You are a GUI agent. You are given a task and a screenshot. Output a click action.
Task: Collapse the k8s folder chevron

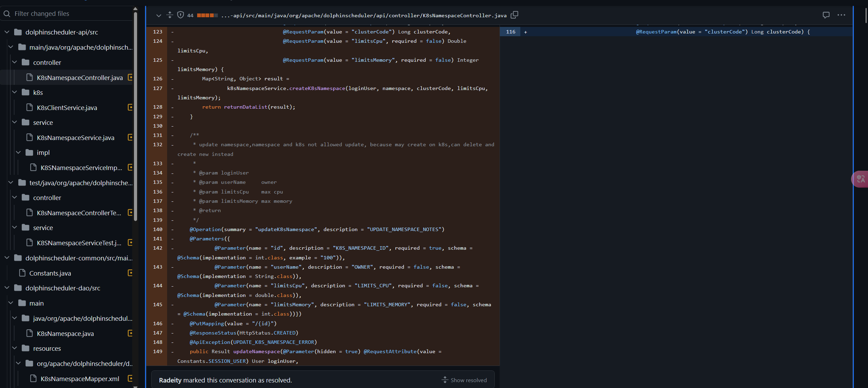15,92
